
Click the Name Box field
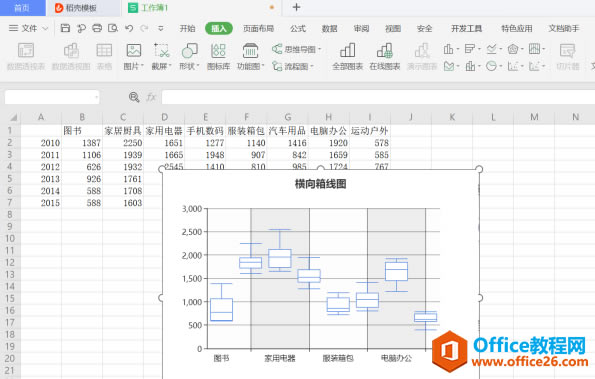(52, 98)
